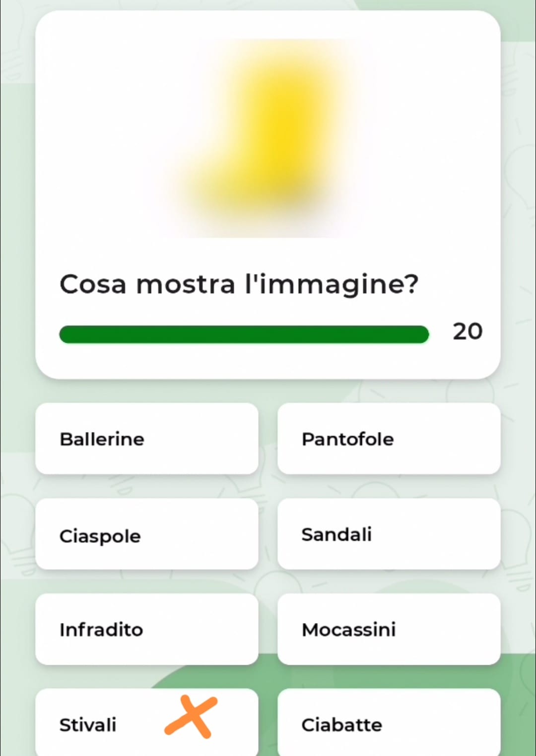Click the Stivali answer text
536x756 pixels.
tap(88, 725)
